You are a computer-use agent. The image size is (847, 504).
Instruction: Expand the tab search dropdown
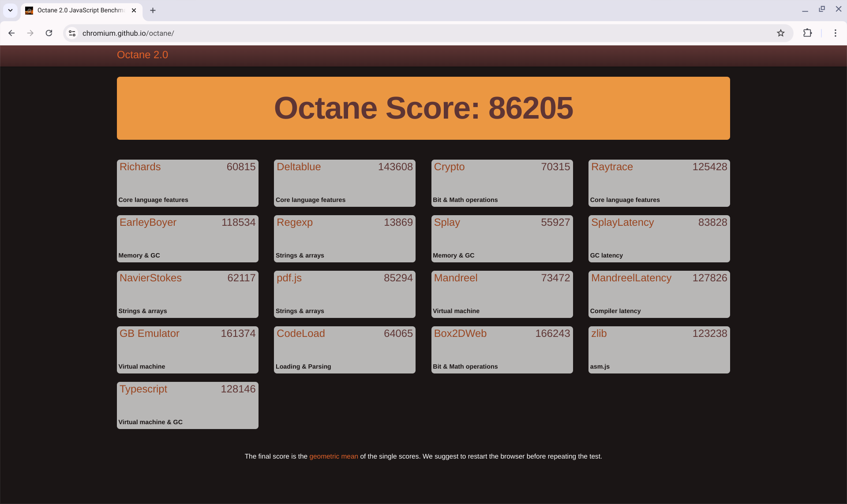point(10,10)
